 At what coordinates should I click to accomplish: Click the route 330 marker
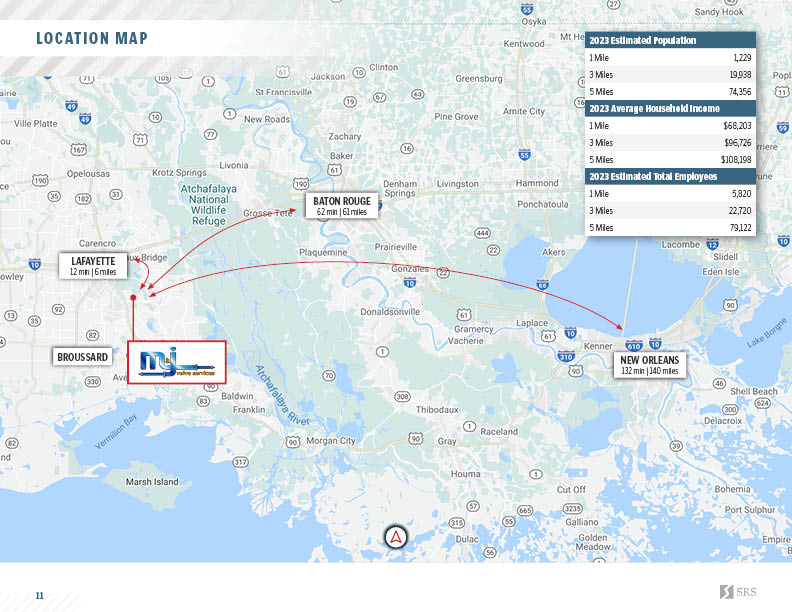point(92,382)
